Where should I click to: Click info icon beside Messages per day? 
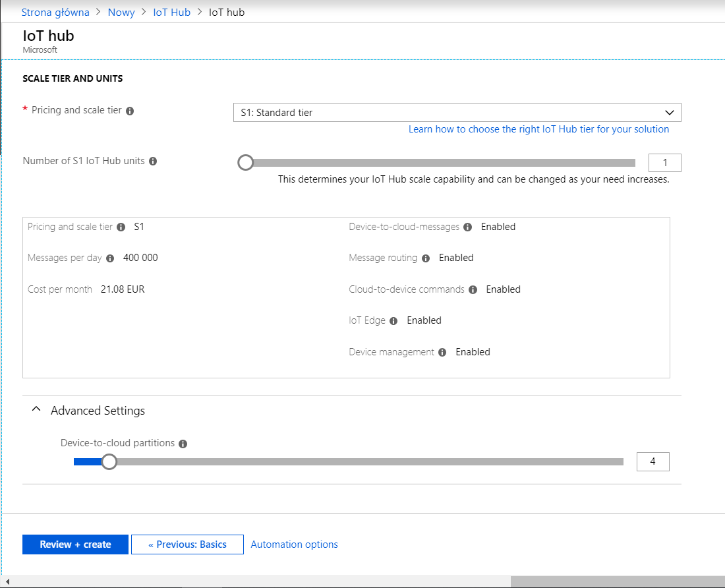click(x=110, y=258)
